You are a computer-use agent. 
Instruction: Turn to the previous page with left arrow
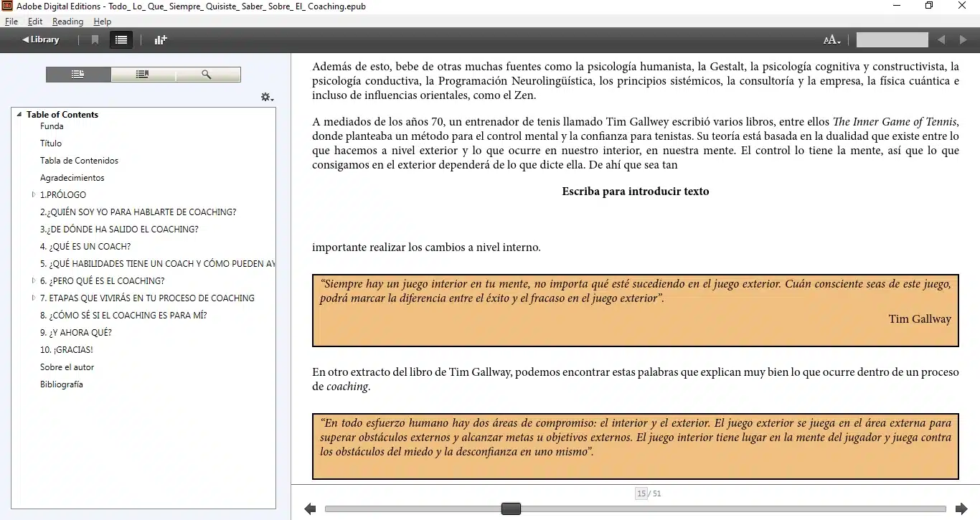coord(310,509)
